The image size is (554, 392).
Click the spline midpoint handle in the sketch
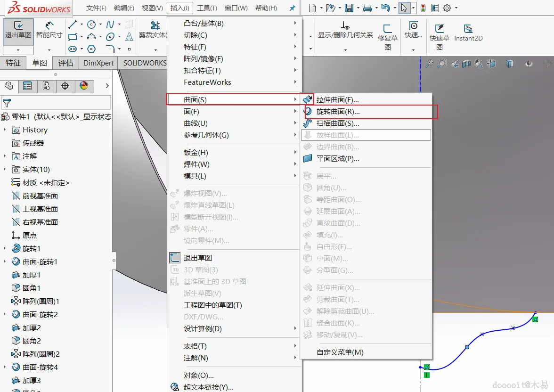[x=467, y=347]
